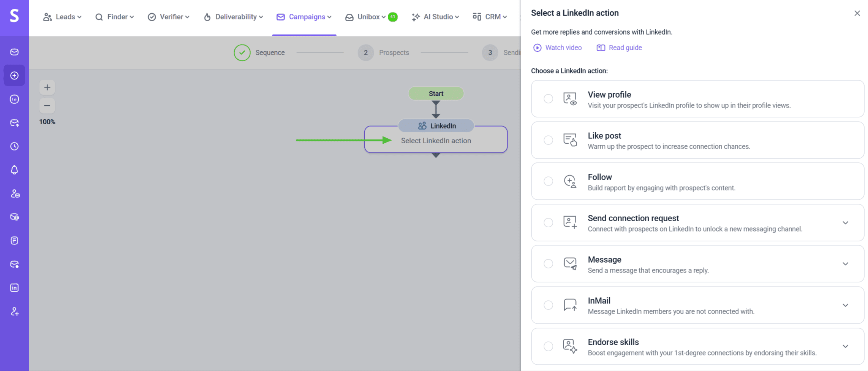Select the View profile radio button
868x371 pixels.
coord(548,99)
